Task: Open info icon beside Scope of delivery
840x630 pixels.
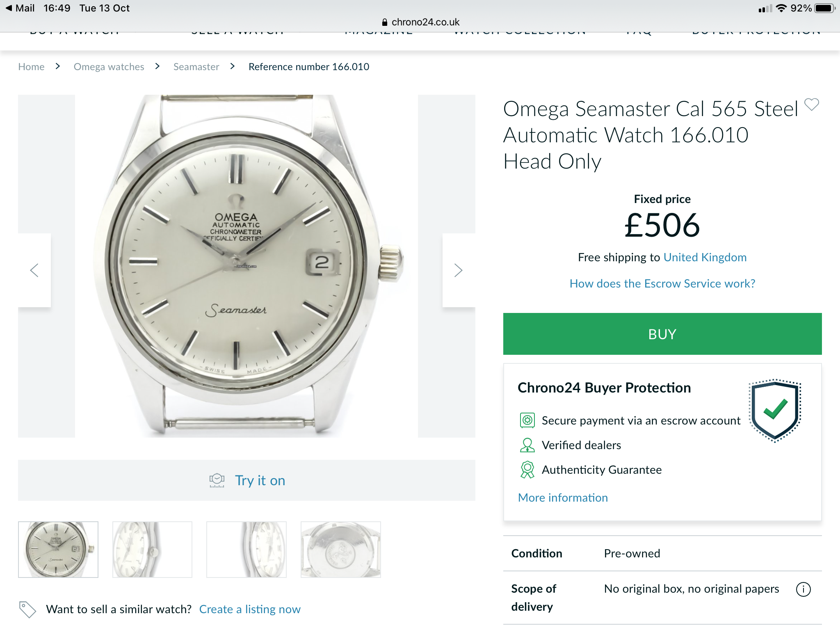Action: click(x=803, y=589)
